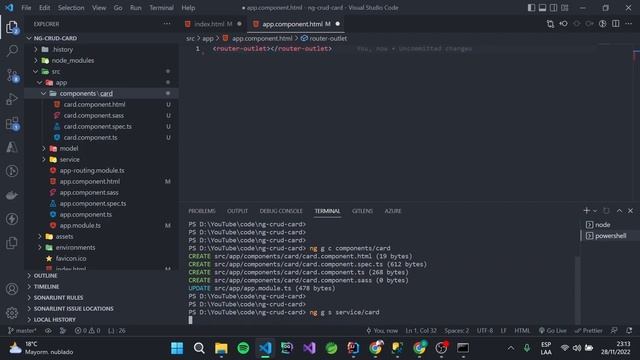Open app-routing.module.ts file
The height and width of the screenshot is (360, 640).
coord(92,170)
